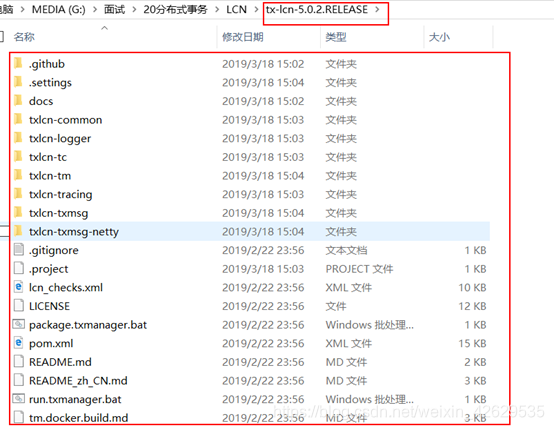Sort by 类型 column header
554x430 pixels.
tap(336, 37)
